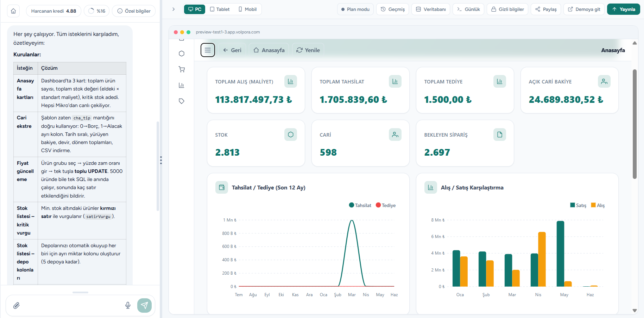This screenshot has height=318, width=644.
Task: Click the home icon in chat header
Action: click(13, 11)
